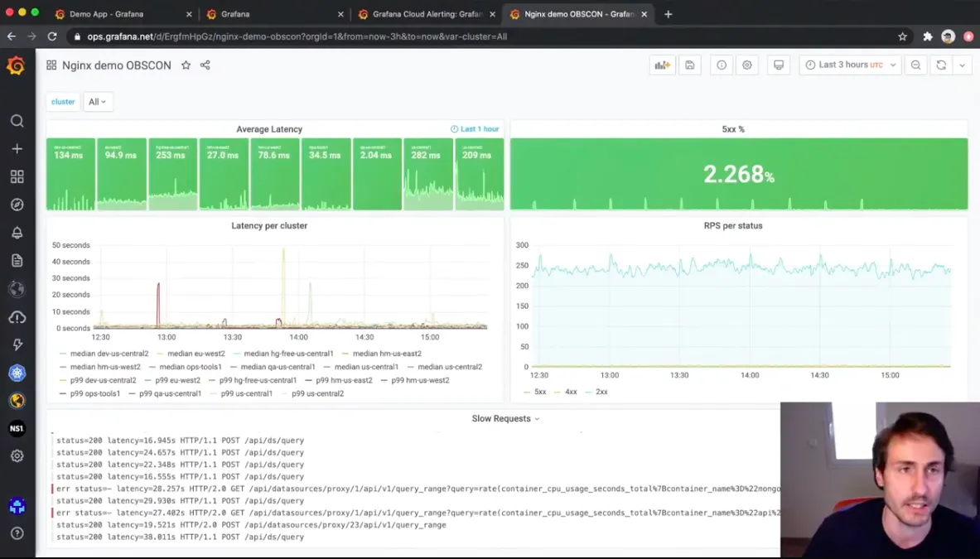This screenshot has height=559, width=980.
Task: Refresh the dashboard
Action: (941, 65)
